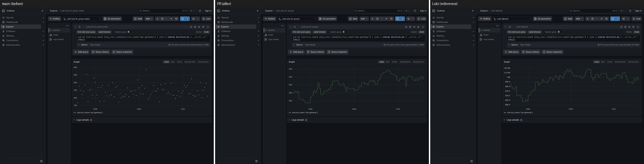This screenshot has width=644, height=164.
Task: Expand the Alerting chevron in the Loki (reference) sidebar
Action: [x=473, y=36]
